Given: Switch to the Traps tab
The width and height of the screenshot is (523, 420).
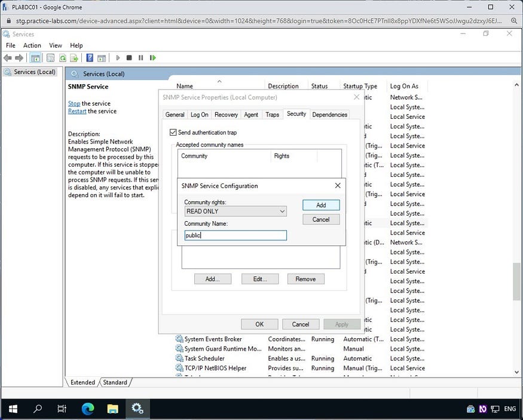Looking at the screenshot, I should [272, 115].
